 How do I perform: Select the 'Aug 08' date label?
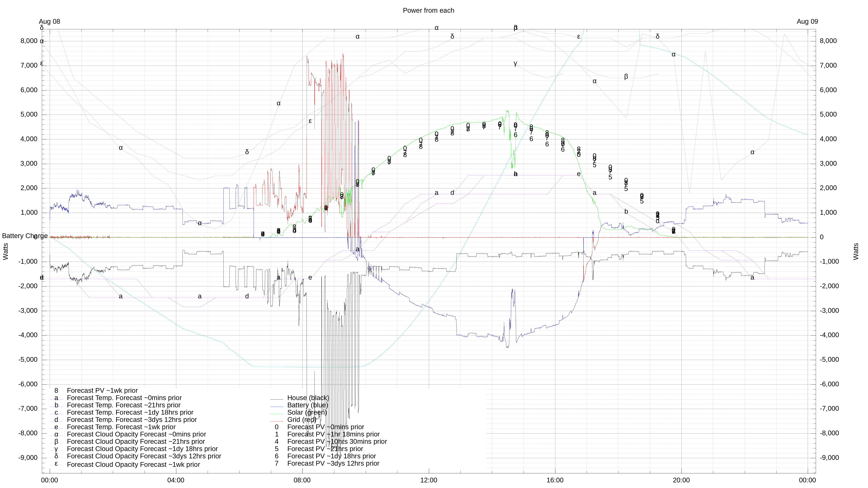coord(50,22)
